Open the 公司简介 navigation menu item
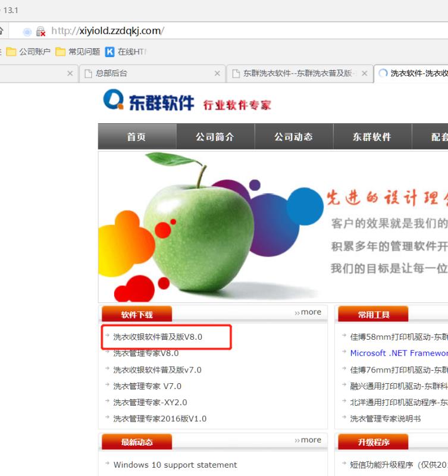The width and height of the screenshot is (448, 476). 215,137
